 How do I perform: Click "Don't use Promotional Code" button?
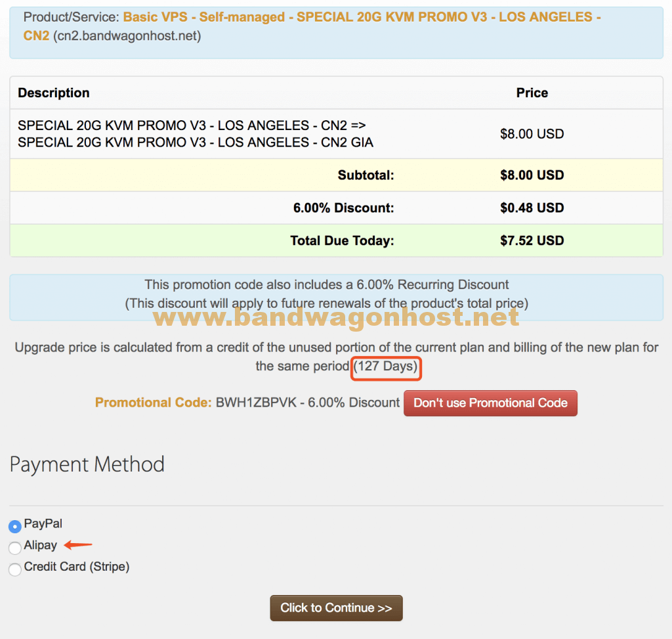tap(490, 403)
